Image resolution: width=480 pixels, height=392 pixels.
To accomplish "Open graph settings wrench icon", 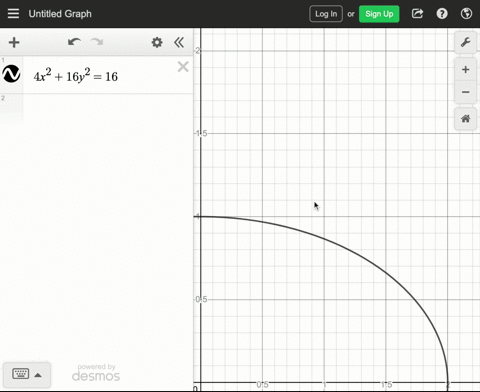I will pos(465,42).
